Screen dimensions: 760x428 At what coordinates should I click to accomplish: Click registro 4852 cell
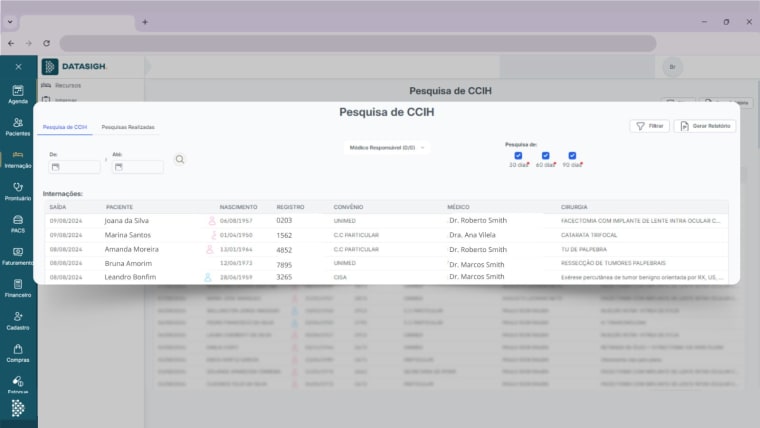284,250
